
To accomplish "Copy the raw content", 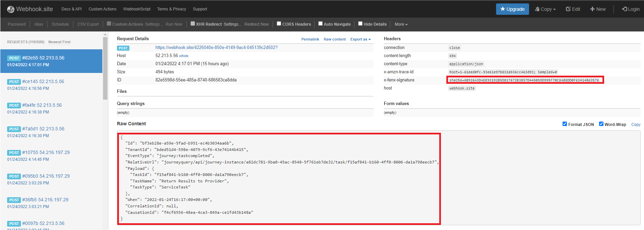I will point(636,125).
